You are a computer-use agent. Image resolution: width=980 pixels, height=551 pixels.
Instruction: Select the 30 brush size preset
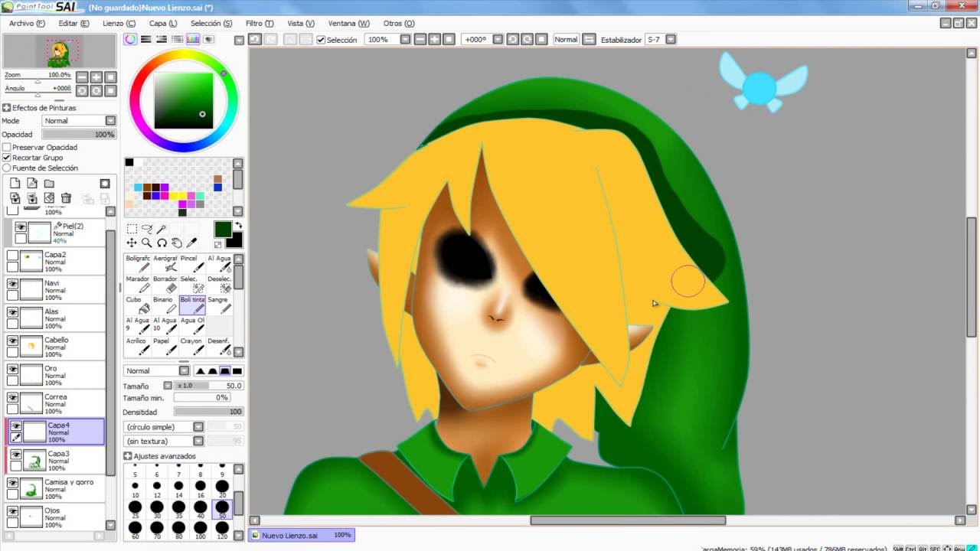(157, 507)
